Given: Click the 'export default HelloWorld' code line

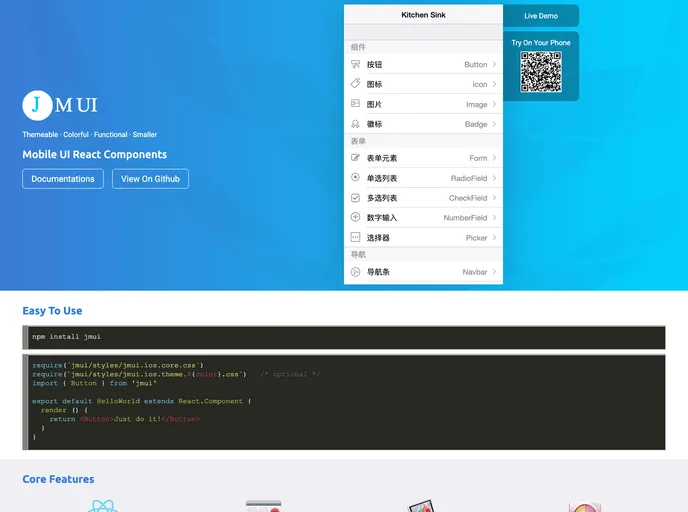Looking at the screenshot, I should tap(141, 401).
